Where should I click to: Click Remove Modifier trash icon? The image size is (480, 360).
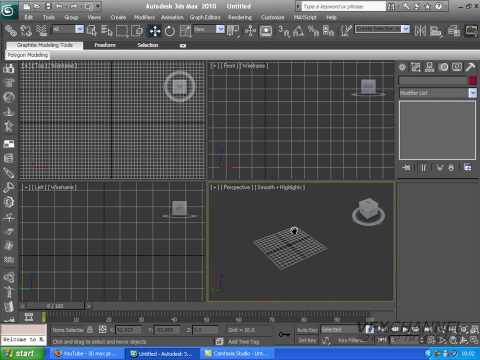(x=451, y=168)
